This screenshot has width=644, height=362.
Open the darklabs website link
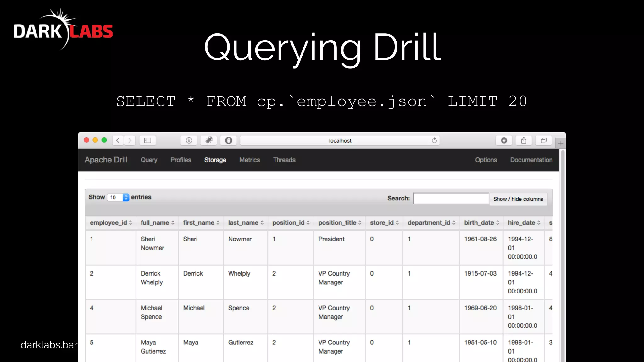tap(49, 345)
